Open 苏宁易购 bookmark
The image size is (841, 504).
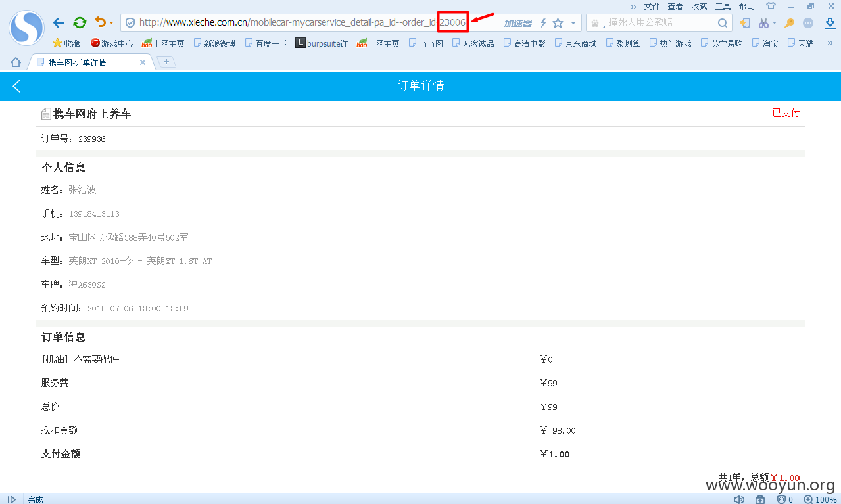coord(721,43)
